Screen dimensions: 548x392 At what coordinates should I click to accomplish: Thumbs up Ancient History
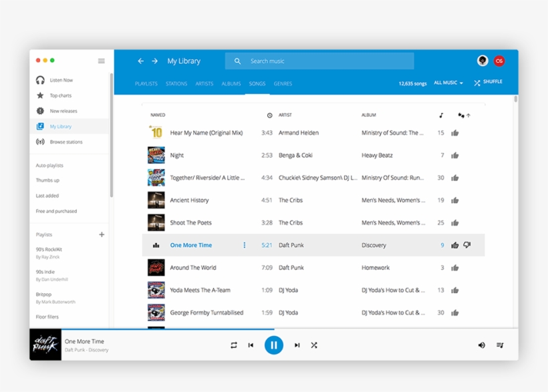pyautogui.click(x=454, y=200)
